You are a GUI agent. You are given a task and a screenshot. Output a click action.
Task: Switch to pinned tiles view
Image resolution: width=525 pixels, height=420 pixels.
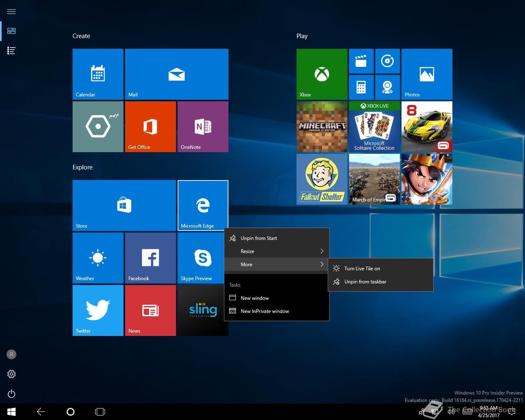tap(11, 31)
